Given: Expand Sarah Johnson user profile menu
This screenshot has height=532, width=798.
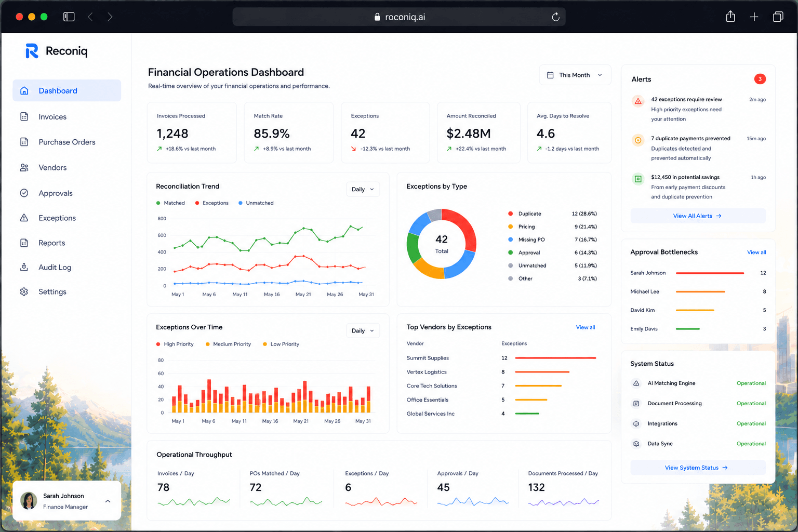Looking at the screenshot, I should point(108,501).
